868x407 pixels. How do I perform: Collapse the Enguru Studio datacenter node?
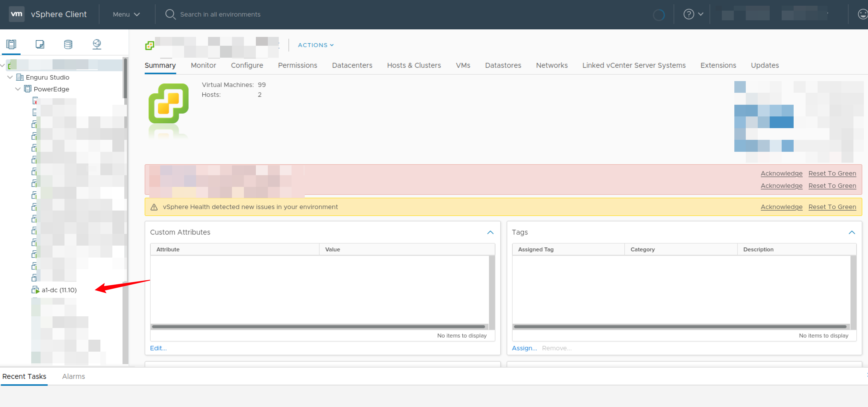(10, 77)
